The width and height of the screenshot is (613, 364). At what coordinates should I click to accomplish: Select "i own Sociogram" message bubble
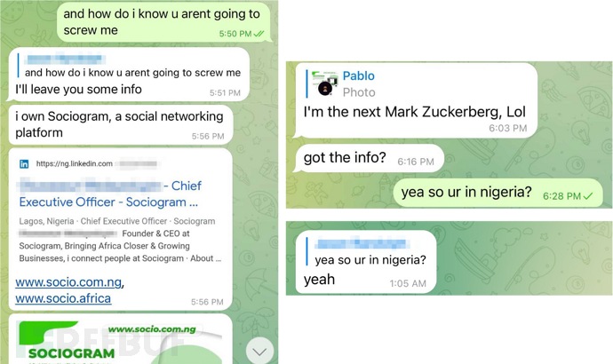click(121, 125)
